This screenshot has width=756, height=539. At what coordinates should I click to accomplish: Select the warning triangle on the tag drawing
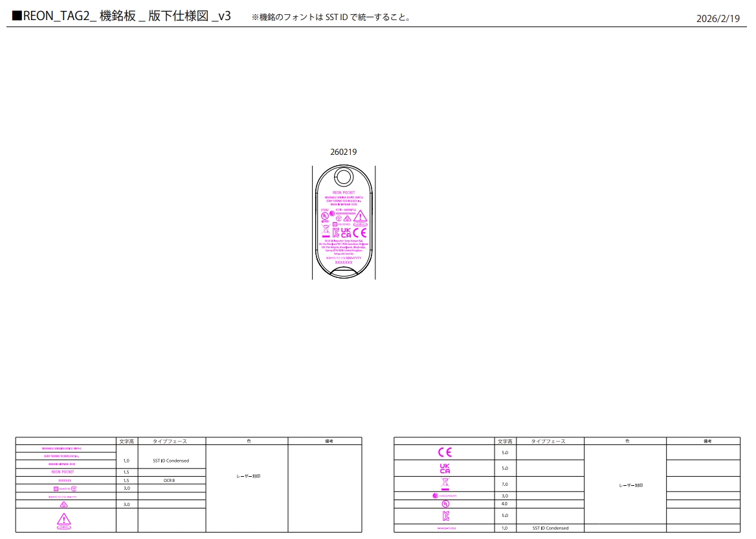(360, 216)
